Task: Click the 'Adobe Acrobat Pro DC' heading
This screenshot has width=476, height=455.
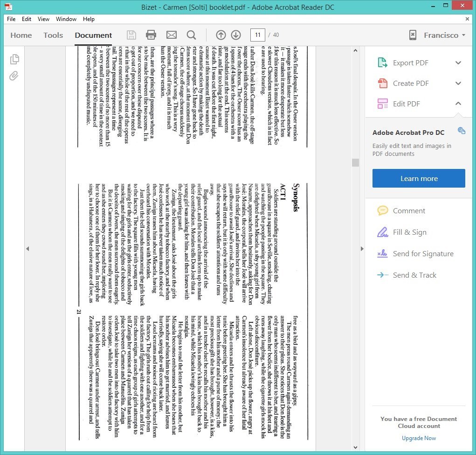Action: [408, 133]
